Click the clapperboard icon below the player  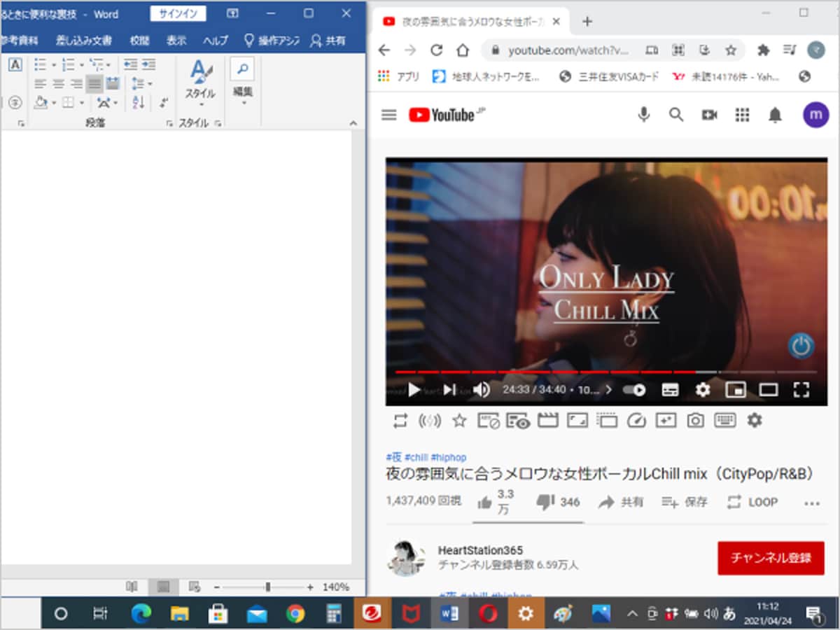tap(547, 421)
